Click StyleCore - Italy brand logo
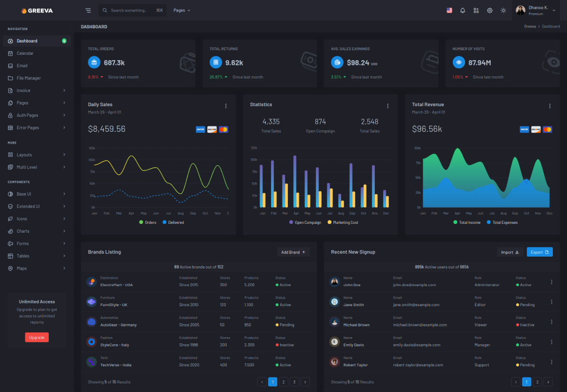567x392 pixels. point(92,342)
